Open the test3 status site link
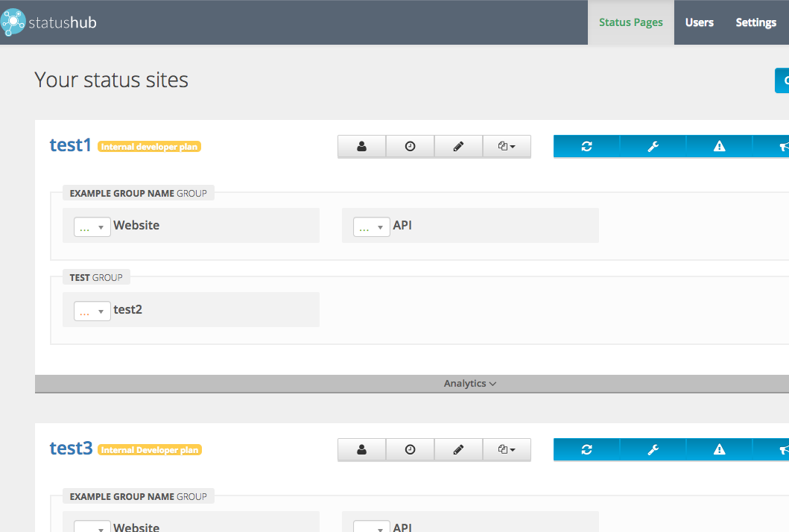 71,448
